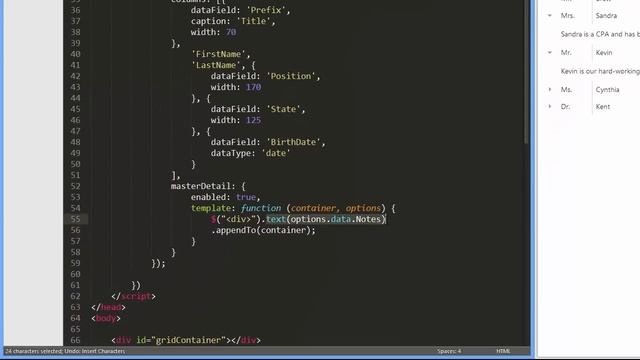Collapse the Mr. Kevin row
The image size is (640, 360).
(550, 52)
